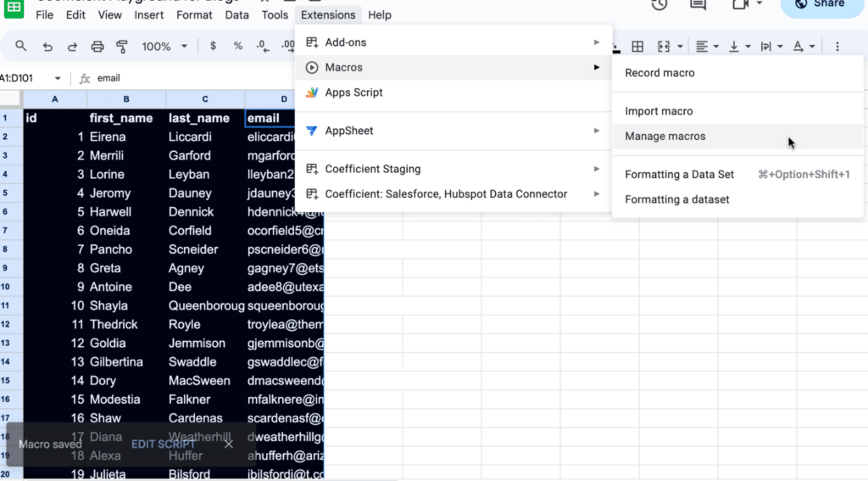The height and width of the screenshot is (481, 868).
Task: Expand the Macros submenu arrow
Action: 597,68
